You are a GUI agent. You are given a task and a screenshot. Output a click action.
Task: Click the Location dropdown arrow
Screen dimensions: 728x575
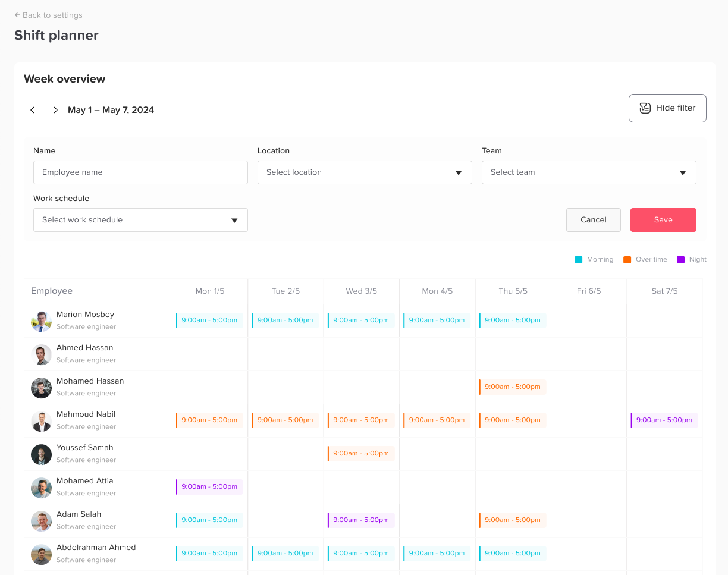click(x=459, y=173)
